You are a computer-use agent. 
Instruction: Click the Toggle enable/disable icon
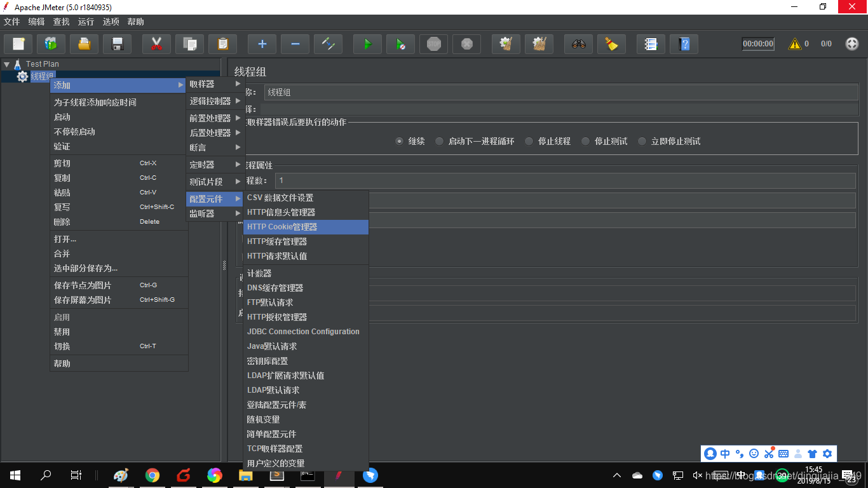328,44
